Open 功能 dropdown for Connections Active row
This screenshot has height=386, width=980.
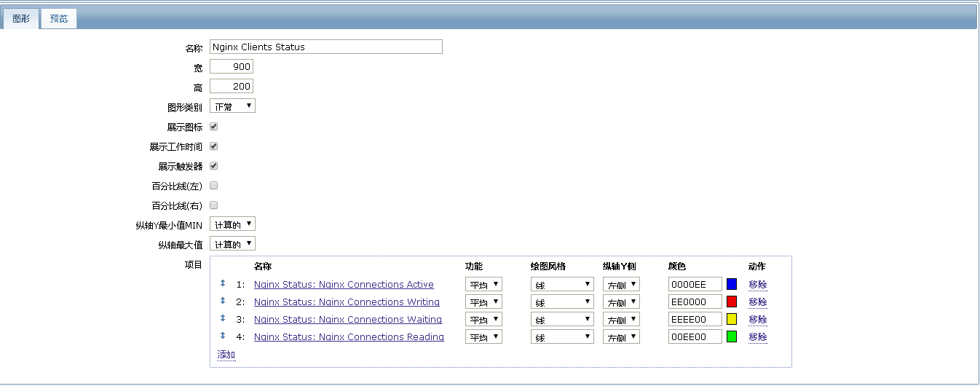[483, 284]
